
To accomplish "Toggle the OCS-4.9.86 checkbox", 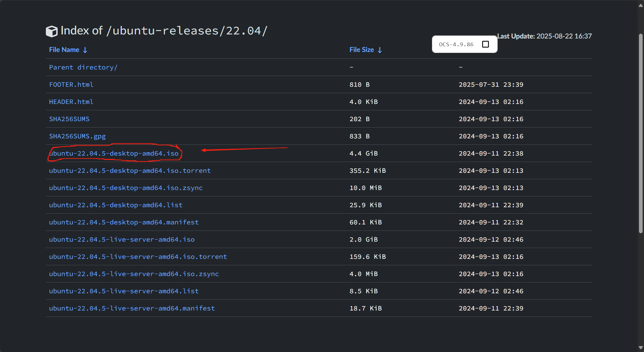I will tap(486, 44).
